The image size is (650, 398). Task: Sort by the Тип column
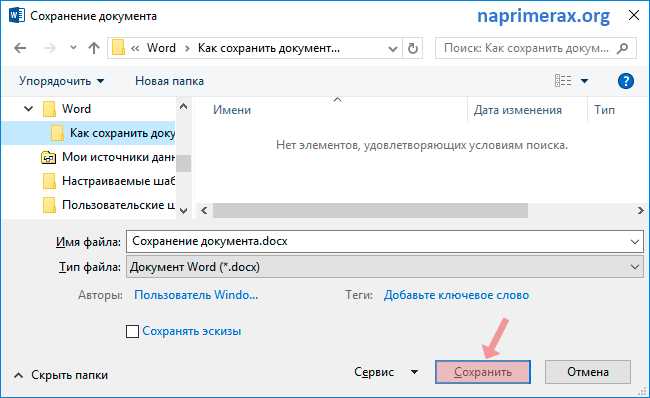604,110
